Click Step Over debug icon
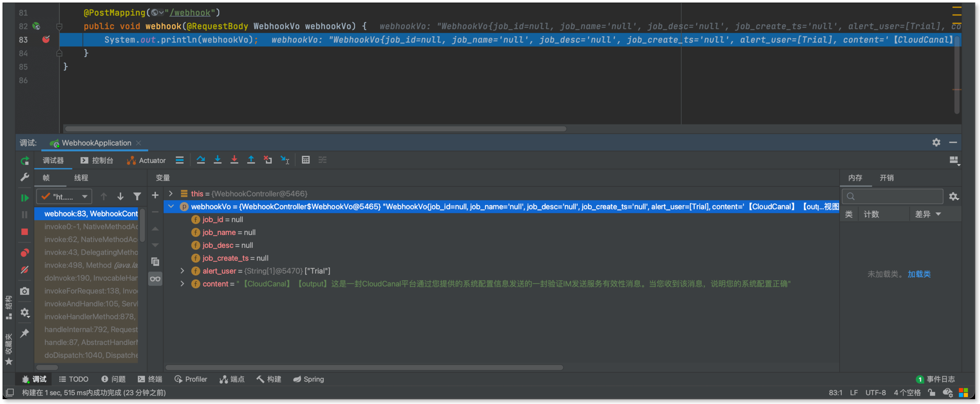Screen dimensions: 980x404 200,160
